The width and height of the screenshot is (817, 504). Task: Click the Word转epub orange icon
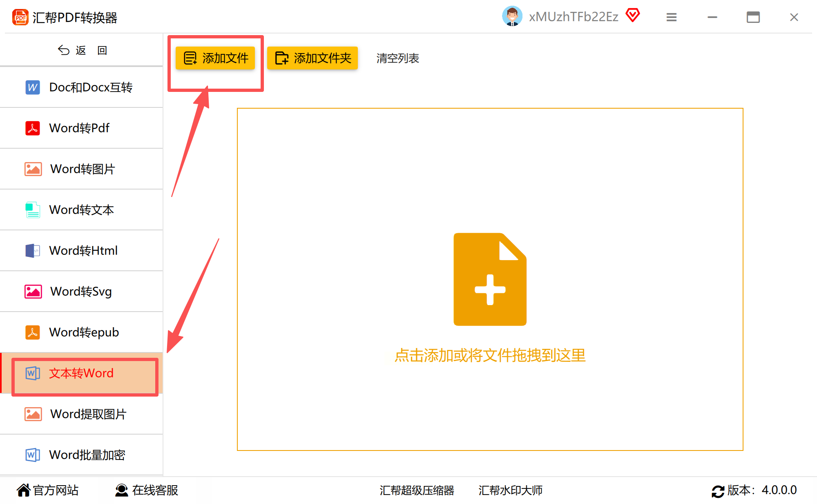(x=33, y=332)
